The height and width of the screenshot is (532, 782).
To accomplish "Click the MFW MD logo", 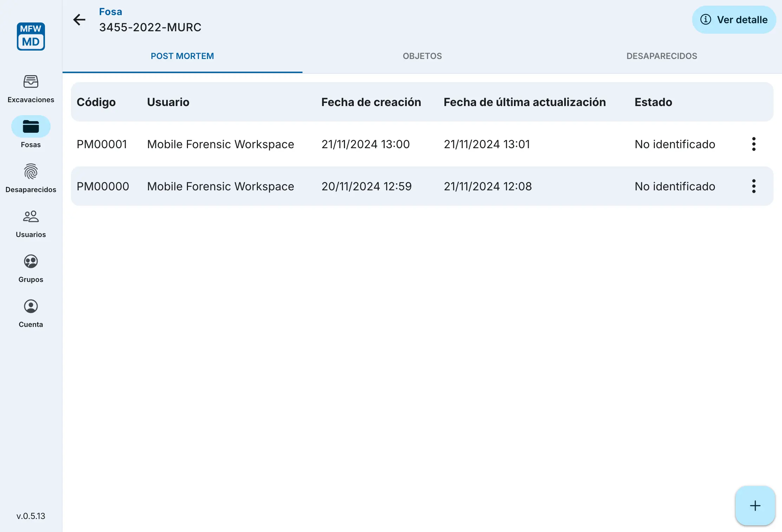I will (x=31, y=36).
